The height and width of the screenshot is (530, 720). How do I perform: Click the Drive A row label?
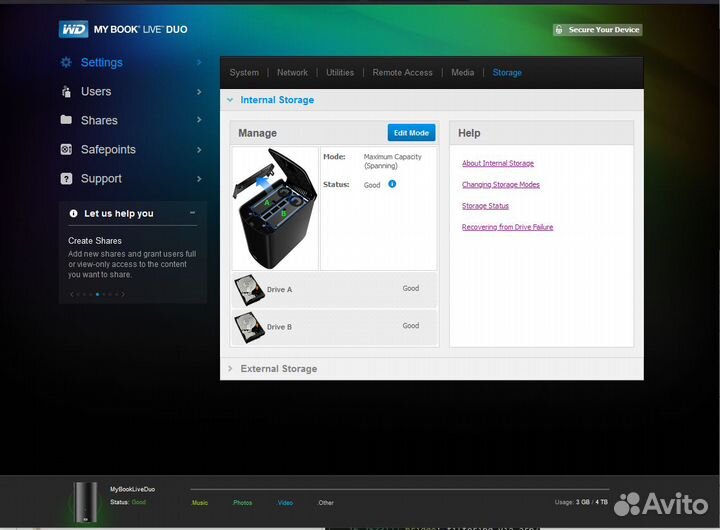pos(279,290)
